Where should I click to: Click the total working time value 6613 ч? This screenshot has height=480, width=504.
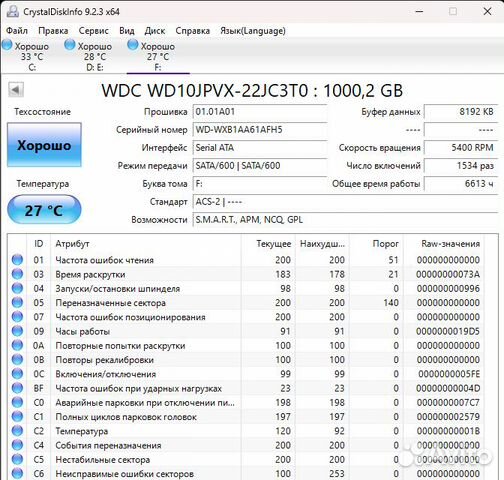461,184
